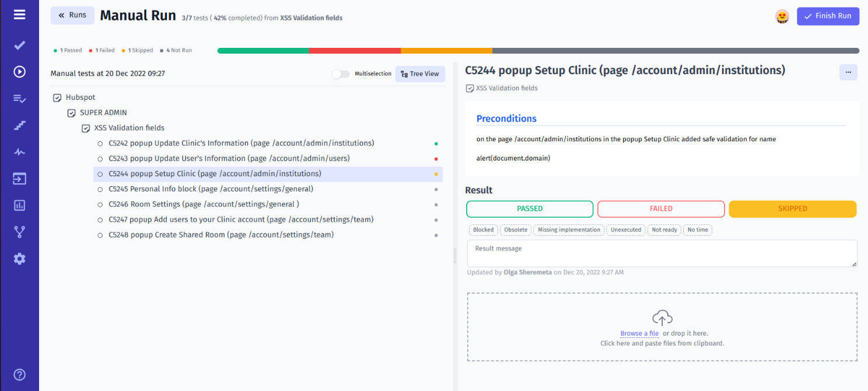
Task: Open the Help question-mark icon
Action: [x=19, y=374]
